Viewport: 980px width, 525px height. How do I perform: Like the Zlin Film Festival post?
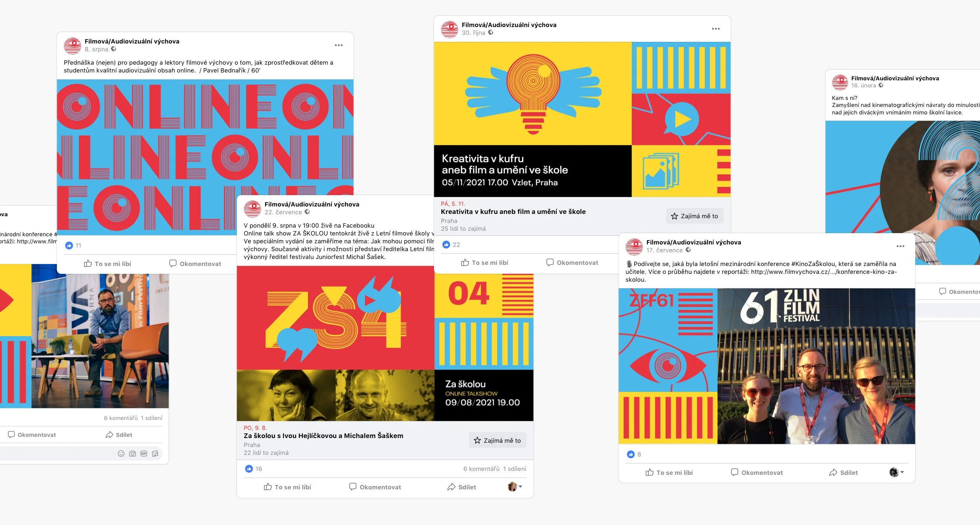(669, 472)
